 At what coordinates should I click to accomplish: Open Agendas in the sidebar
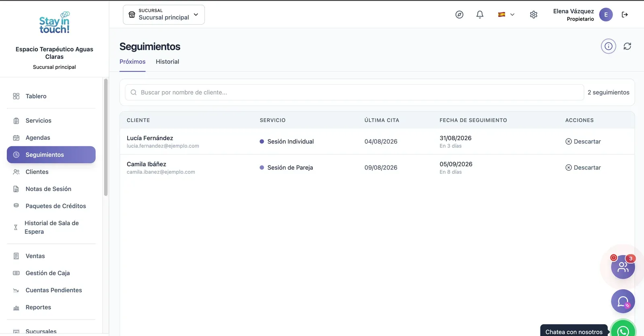point(51,138)
